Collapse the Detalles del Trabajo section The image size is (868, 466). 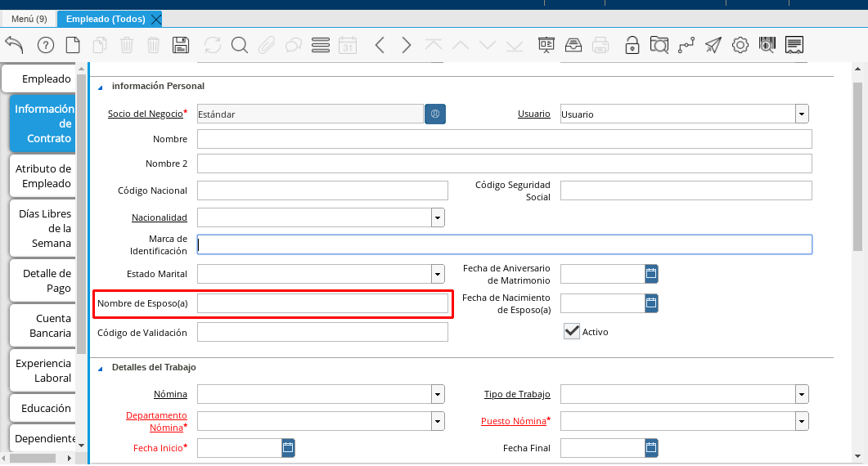(101, 368)
